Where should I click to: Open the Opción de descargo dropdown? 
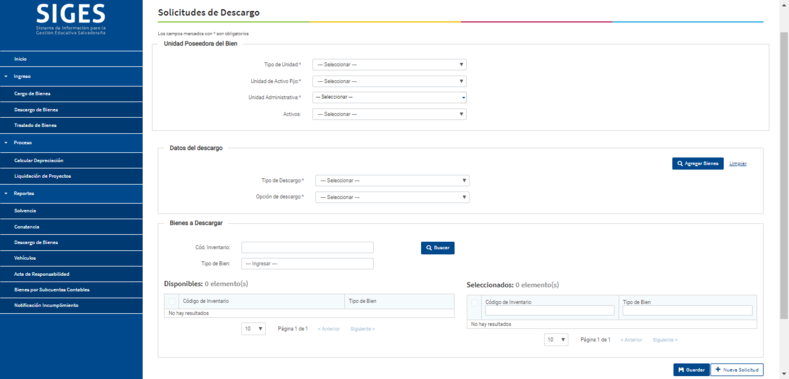pos(392,197)
